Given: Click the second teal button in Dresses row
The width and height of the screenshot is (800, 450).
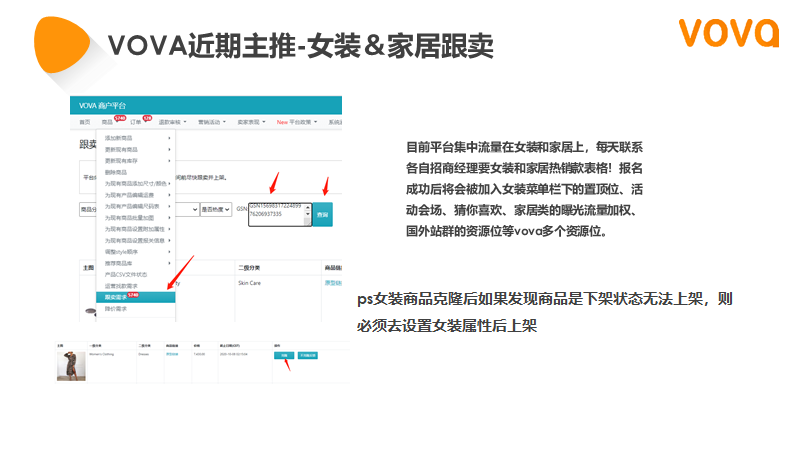Looking at the screenshot, I should (308, 355).
